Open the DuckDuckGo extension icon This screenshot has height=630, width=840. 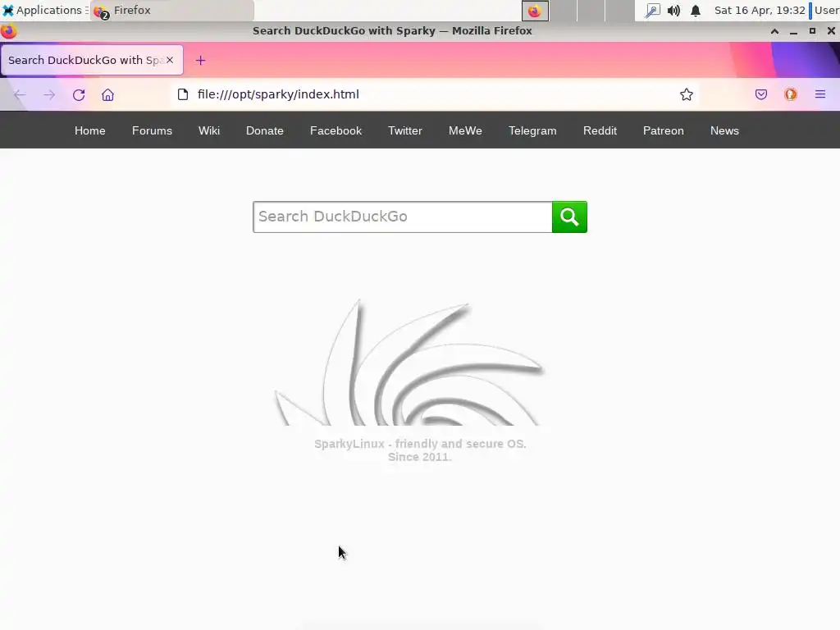[x=791, y=95]
